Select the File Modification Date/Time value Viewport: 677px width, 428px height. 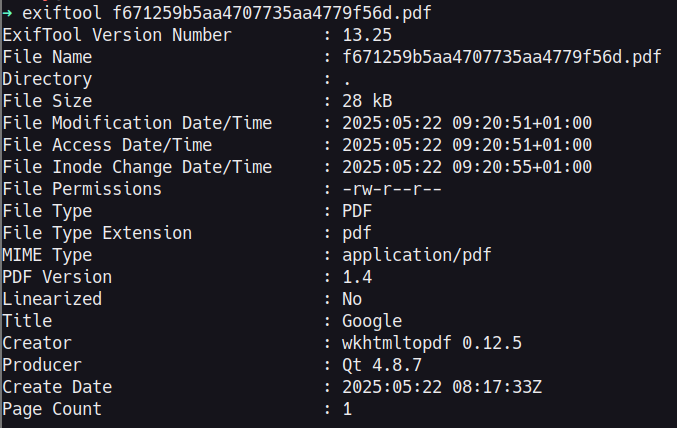[x=467, y=123]
